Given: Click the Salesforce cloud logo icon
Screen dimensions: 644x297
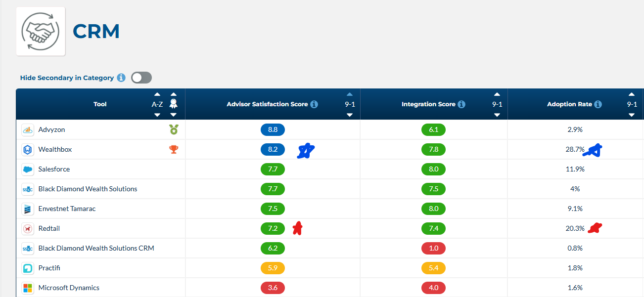Looking at the screenshot, I should click(28, 169).
